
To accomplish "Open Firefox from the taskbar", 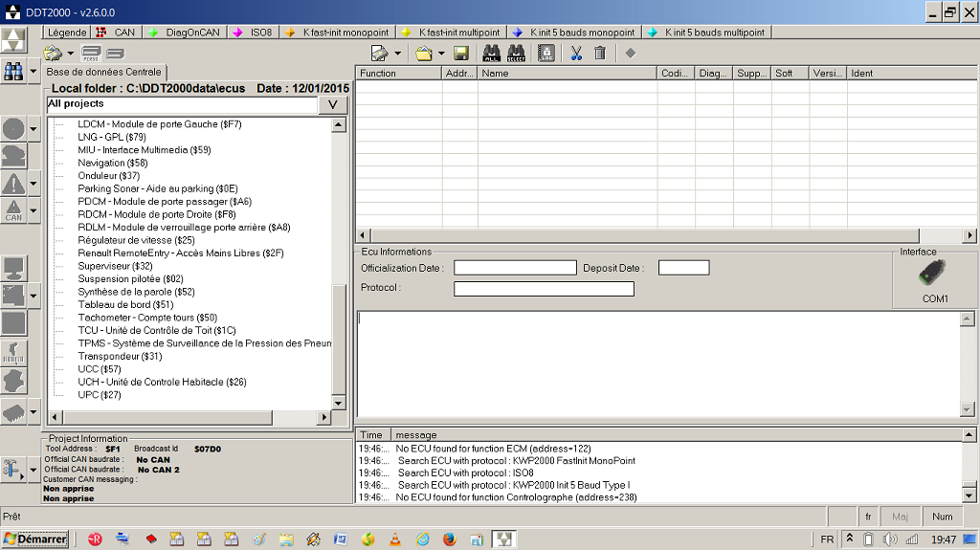I will pyautogui.click(x=450, y=539).
